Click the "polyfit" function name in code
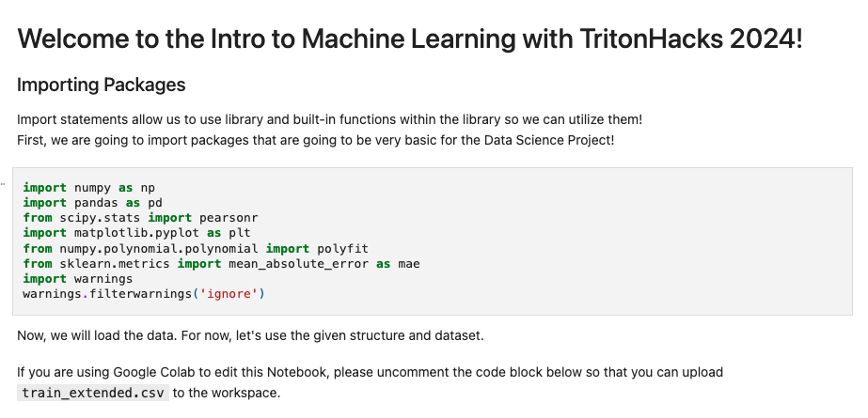Image resolution: width=868 pixels, height=418 pixels. click(342, 248)
